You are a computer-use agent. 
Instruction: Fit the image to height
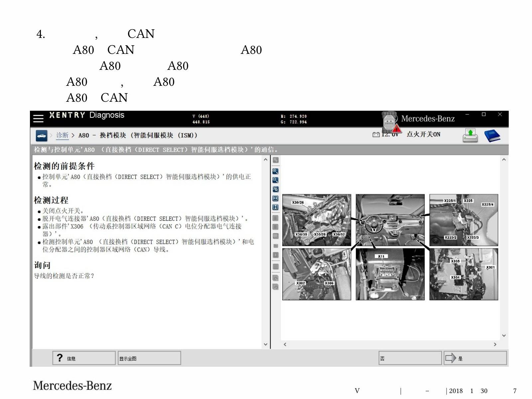tap(275, 207)
